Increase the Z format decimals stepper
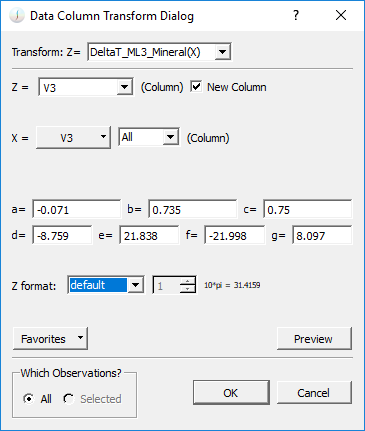Image resolution: width=365 pixels, height=431 pixels. pos(188,281)
